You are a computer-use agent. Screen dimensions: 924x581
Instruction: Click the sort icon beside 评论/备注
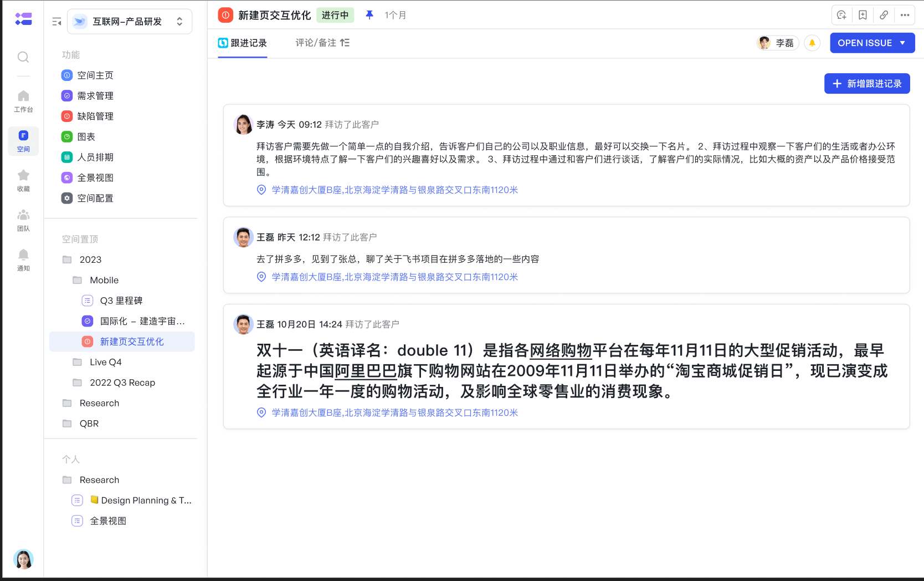(x=345, y=43)
